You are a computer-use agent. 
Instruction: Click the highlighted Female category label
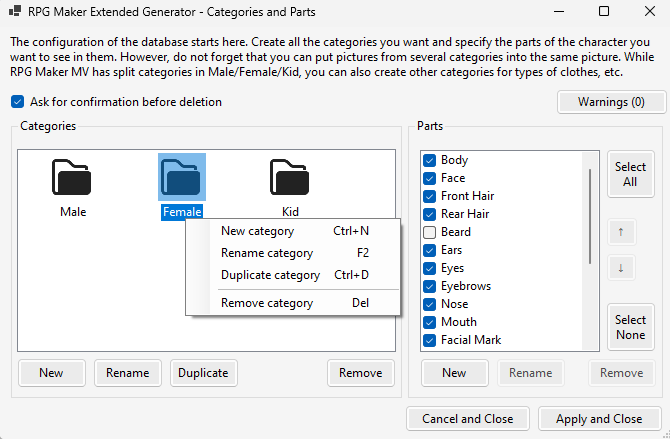(x=182, y=212)
